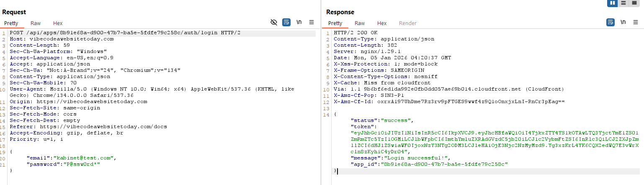Image resolution: width=644 pixels, height=185 pixels.
Task: Switch Request view to Raw tab
Action: (x=36, y=23)
